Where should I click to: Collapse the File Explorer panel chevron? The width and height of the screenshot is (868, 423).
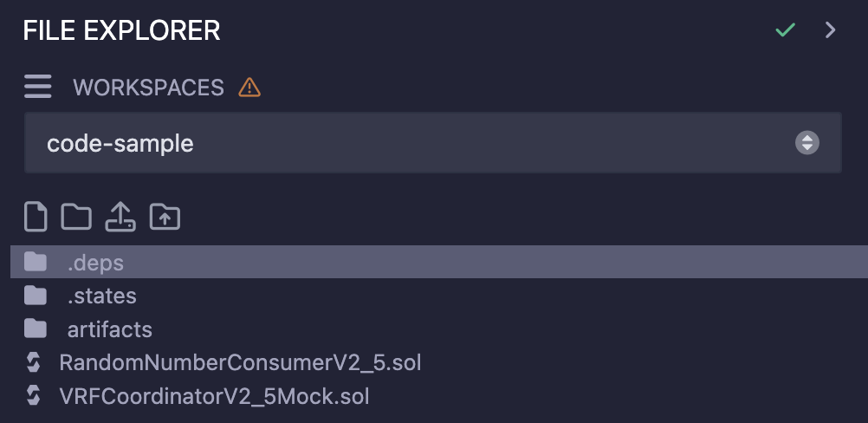[831, 30]
